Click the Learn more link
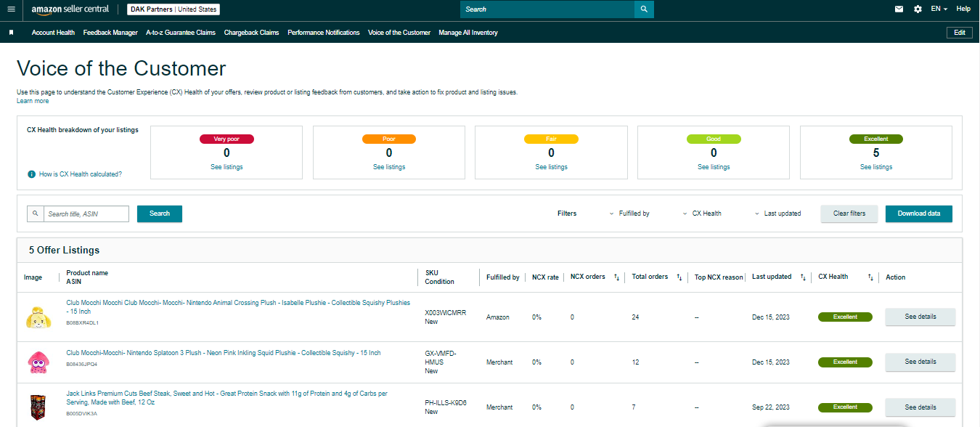This screenshot has height=427, width=980. pos(33,101)
